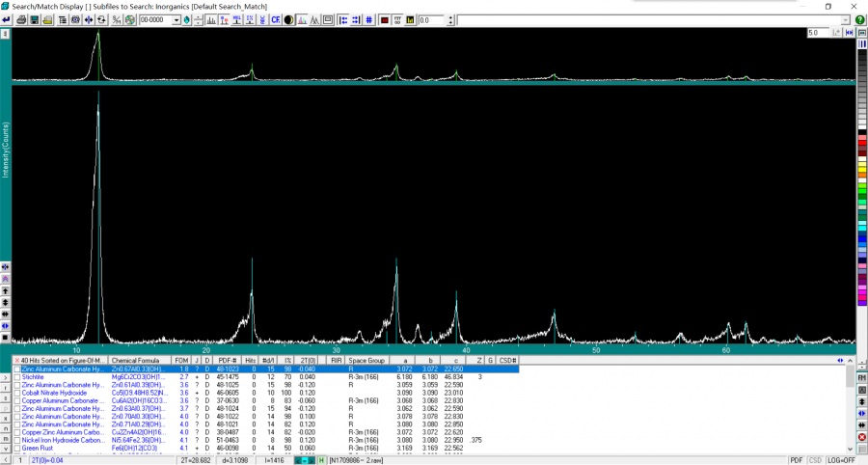This screenshot has height=465, width=868.
Task: Click the percent symbol toolbar icon
Action: (116, 20)
